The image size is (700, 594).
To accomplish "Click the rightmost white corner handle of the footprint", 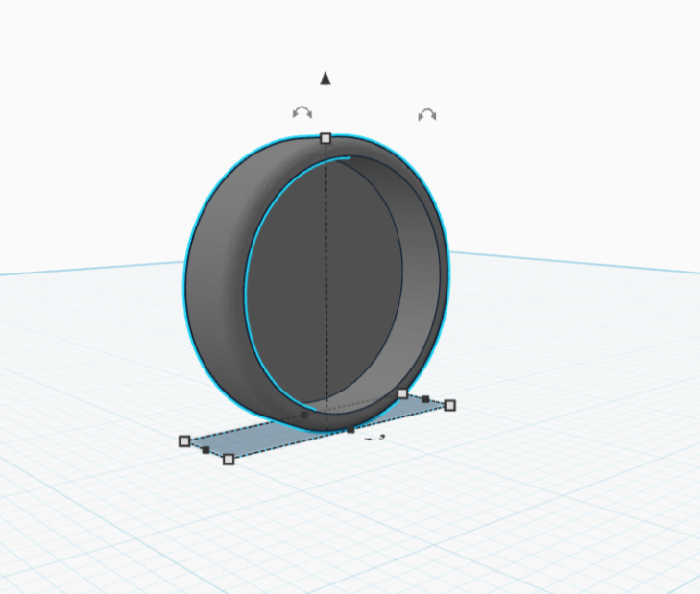I will click(x=450, y=405).
